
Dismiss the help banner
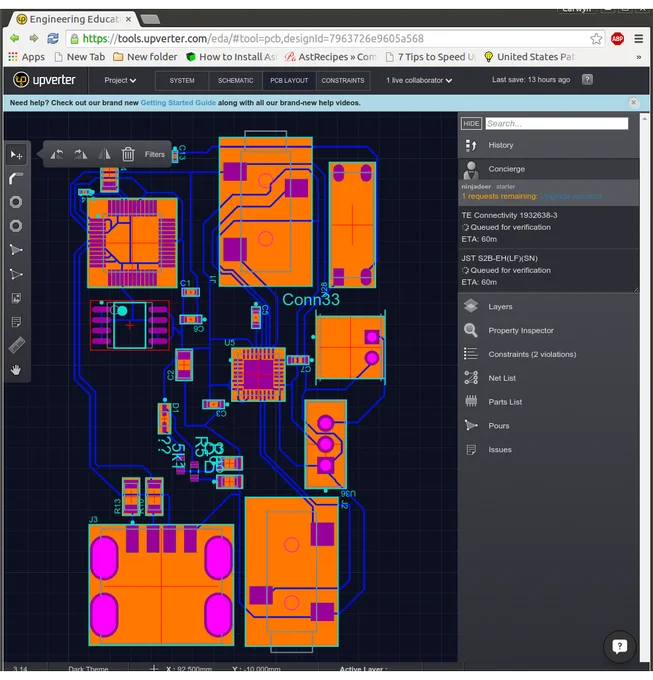pos(633,102)
